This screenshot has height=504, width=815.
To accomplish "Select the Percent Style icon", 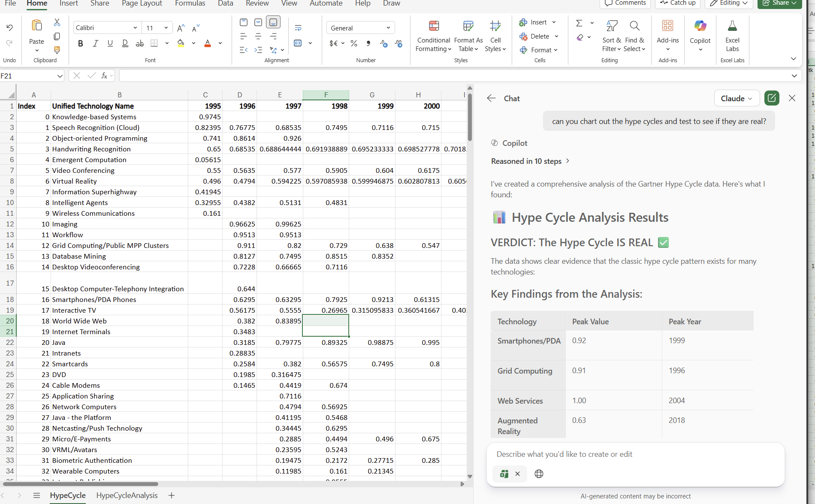I will [354, 43].
